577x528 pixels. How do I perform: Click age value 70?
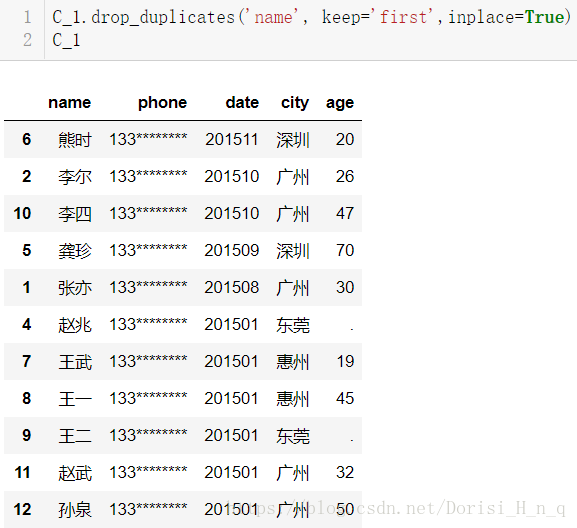click(345, 250)
